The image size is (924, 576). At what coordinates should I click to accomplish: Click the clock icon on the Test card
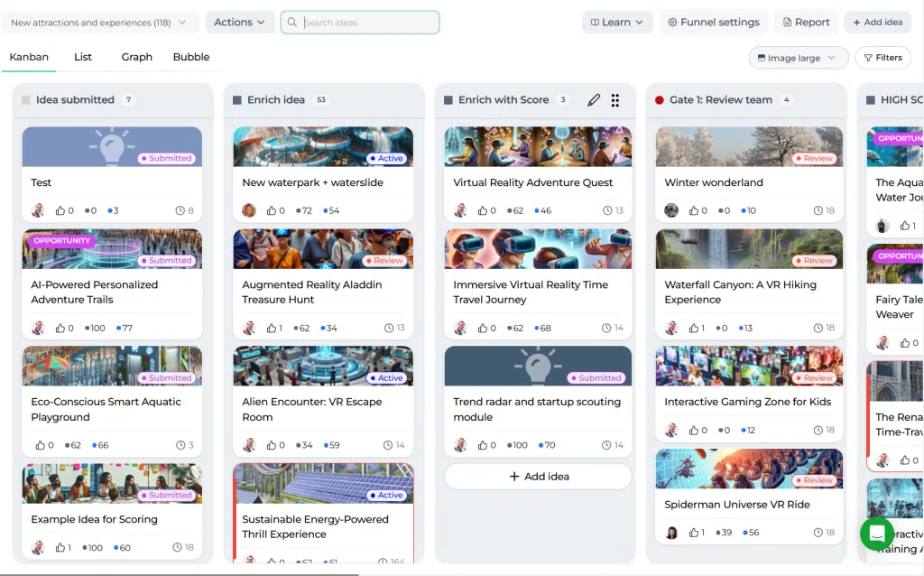180,210
